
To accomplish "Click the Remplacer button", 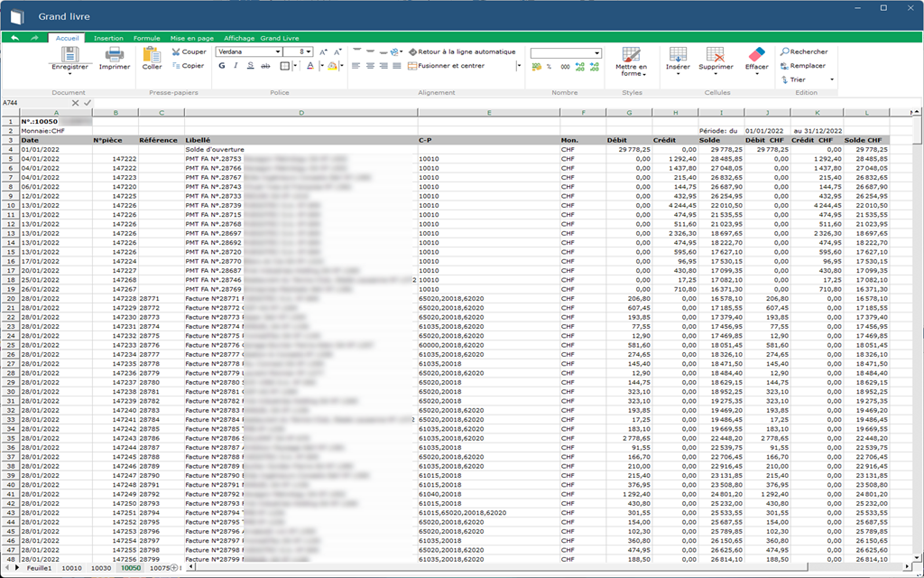I will [803, 65].
